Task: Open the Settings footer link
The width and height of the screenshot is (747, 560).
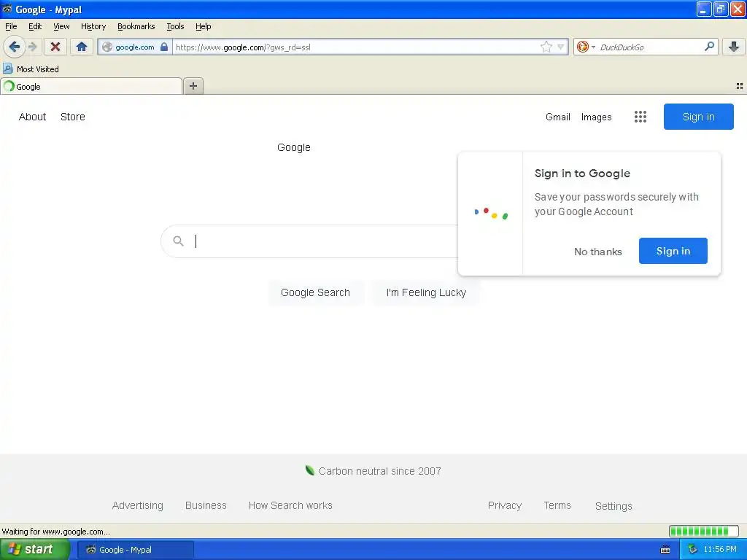Action: pyautogui.click(x=613, y=506)
